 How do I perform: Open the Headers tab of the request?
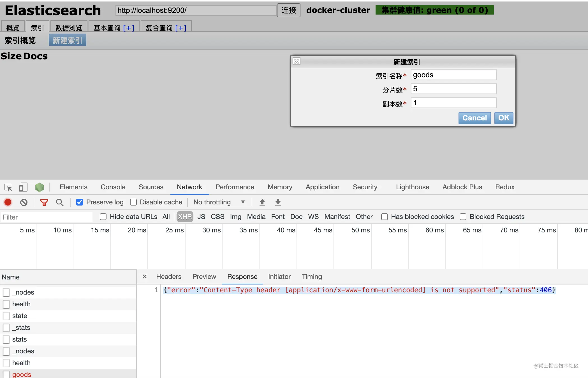(x=169, y=277)
